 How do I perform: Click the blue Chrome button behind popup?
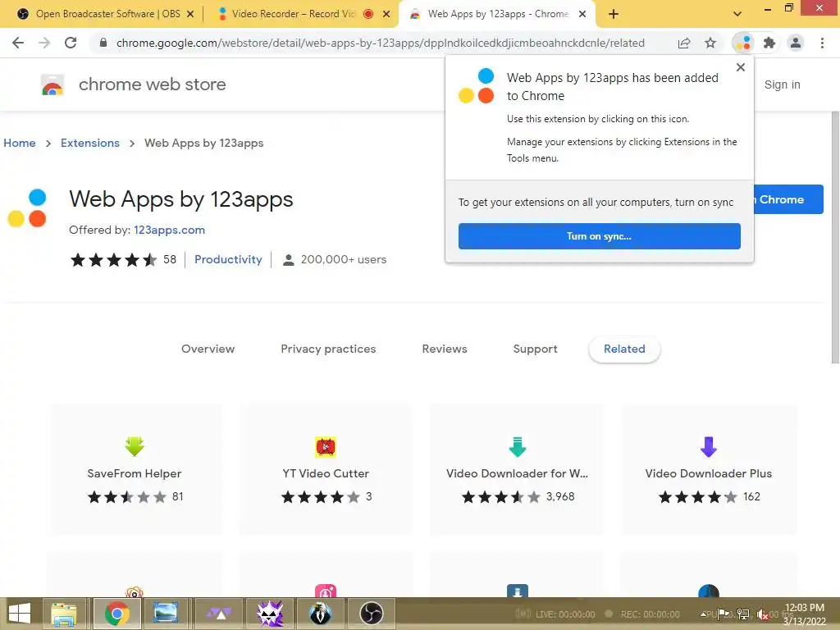[788, 199]
